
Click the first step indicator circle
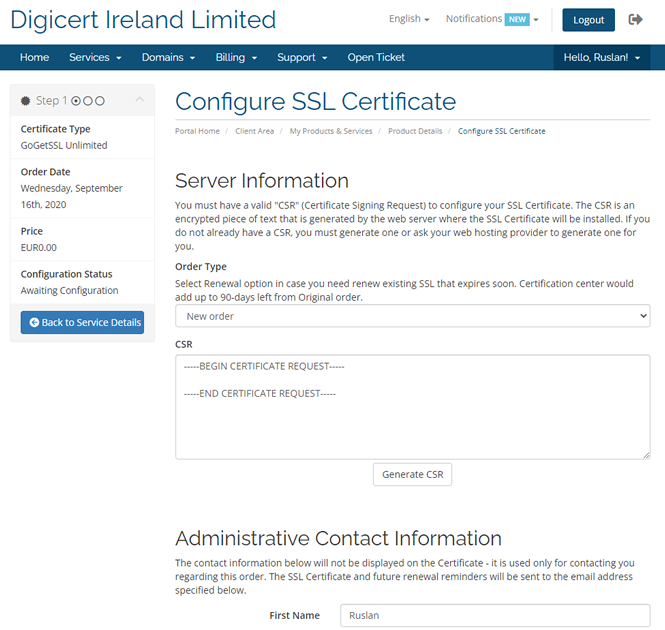point(76,101)
